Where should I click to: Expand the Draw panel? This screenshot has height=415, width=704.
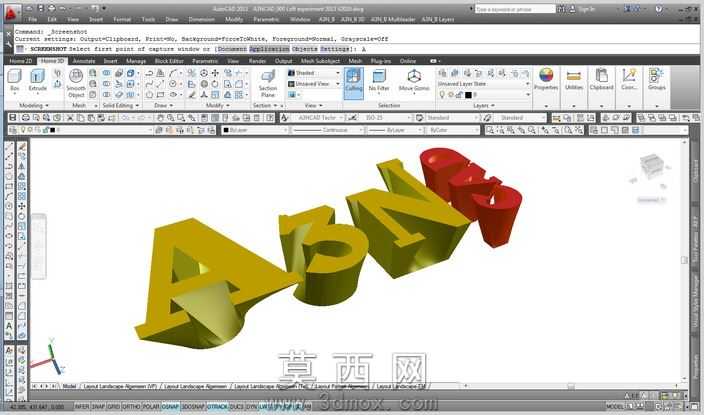(x=163, y=106)
